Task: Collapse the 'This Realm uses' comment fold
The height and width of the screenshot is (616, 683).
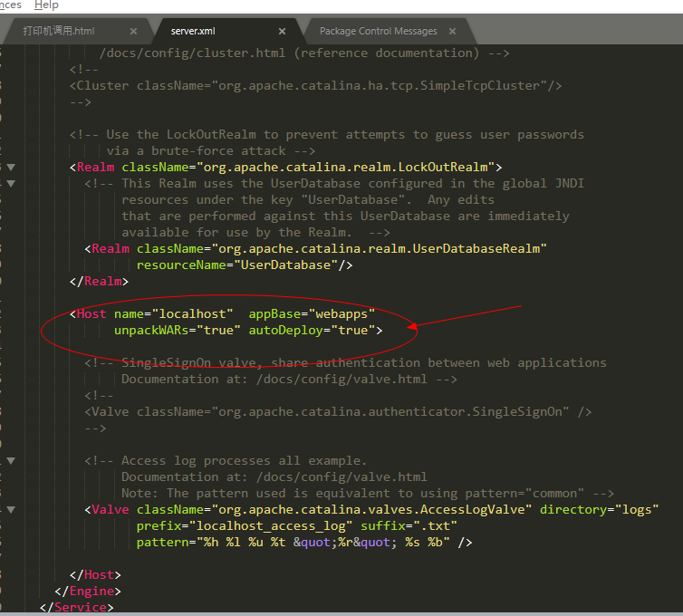Action: pyautogui.click(x=12, y=183)
